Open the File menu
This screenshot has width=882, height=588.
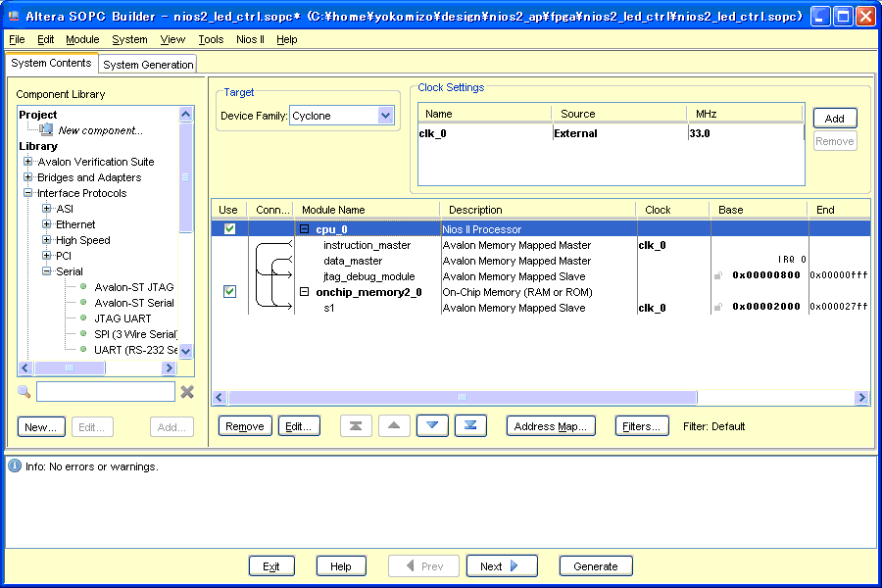[x=17, y=39]
